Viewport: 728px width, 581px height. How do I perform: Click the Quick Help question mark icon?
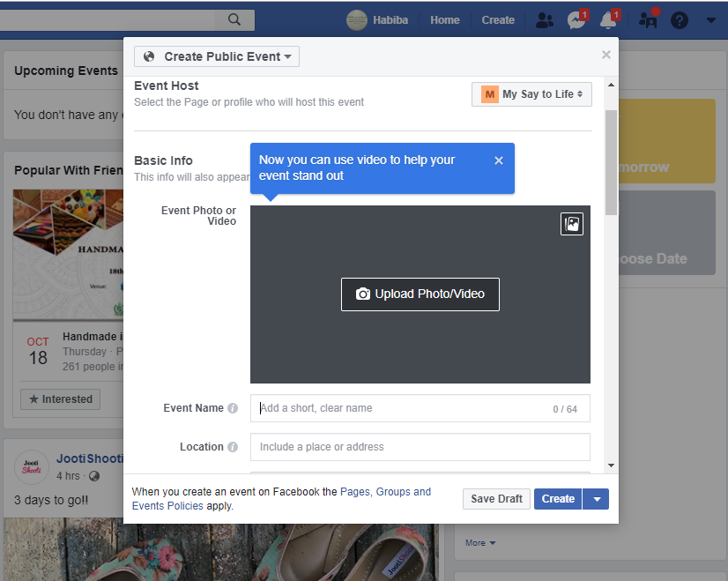click(x=679, y=20)
